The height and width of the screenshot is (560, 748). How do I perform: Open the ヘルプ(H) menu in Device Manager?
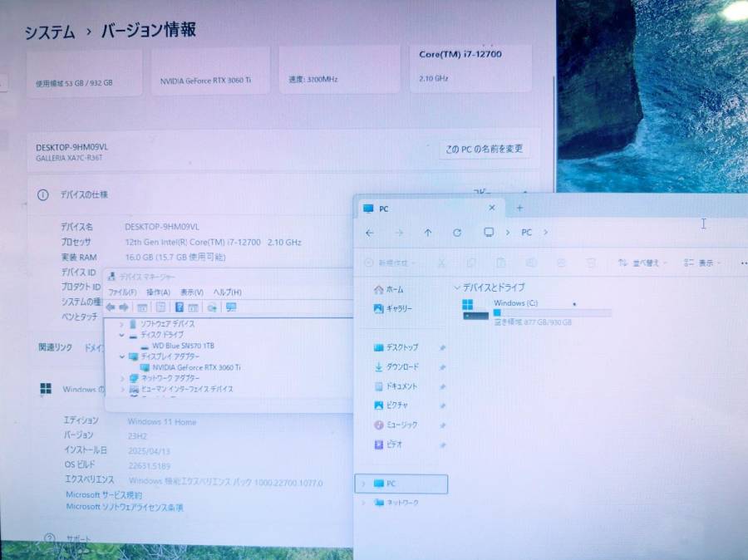[x=227, y=292]
